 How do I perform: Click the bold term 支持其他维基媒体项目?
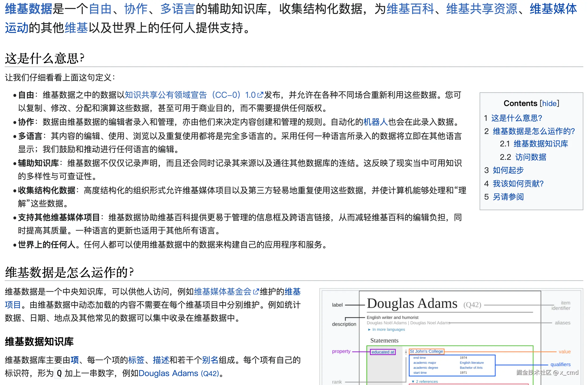click(x=59, y=218)
